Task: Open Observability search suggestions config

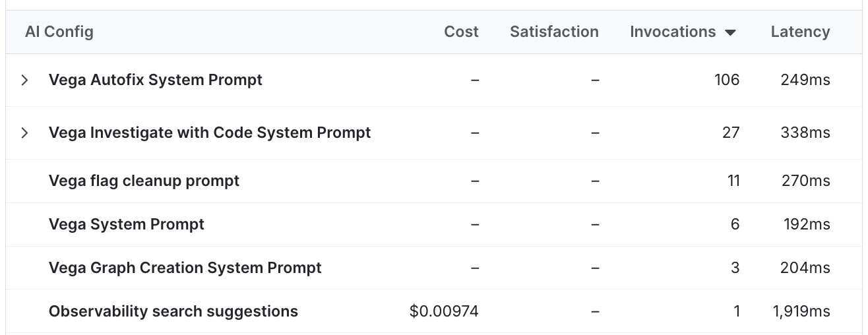Action: (173, 311)
